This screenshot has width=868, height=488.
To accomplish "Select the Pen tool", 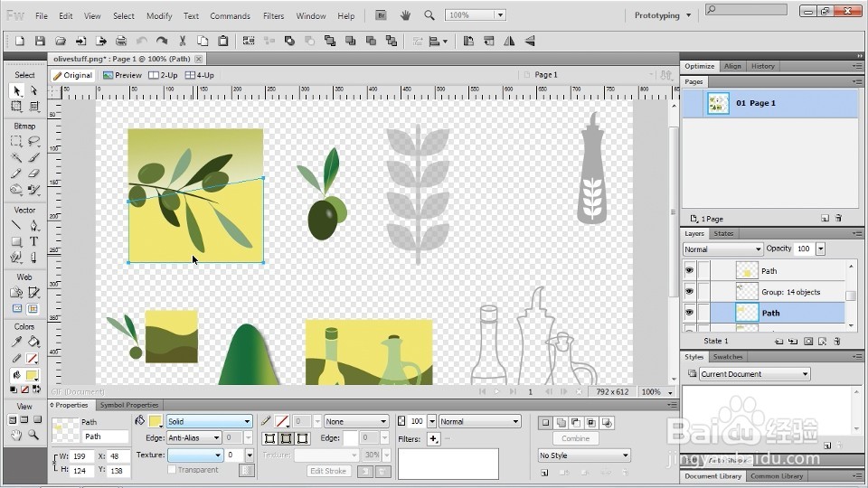I will coord(33,225).
